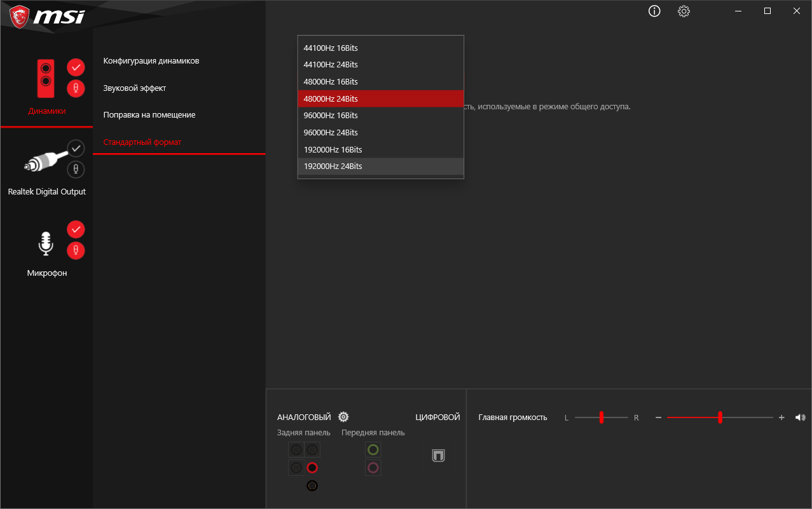
Task: Adjust the Главная громкость volume slider handle
Action: (x=720, y=417)
